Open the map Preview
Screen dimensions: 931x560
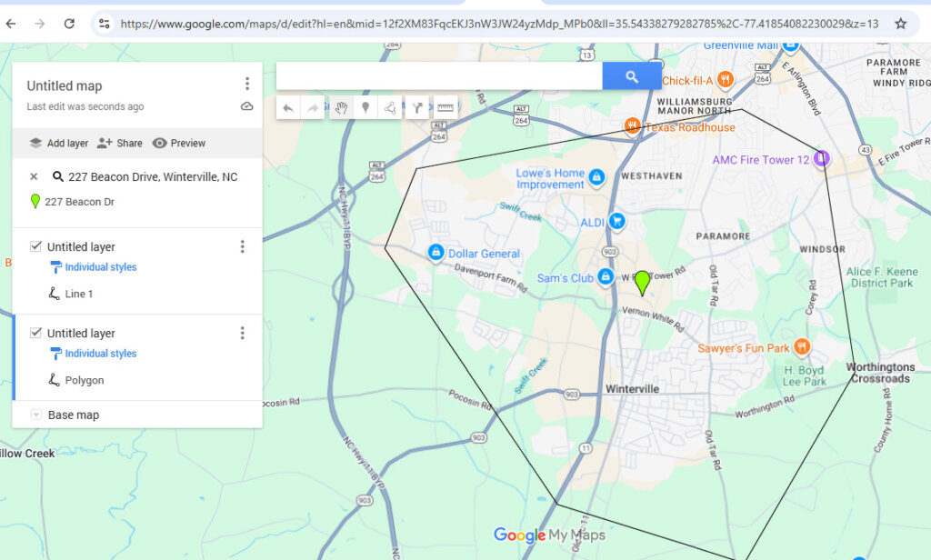click(x=179, y=144)
